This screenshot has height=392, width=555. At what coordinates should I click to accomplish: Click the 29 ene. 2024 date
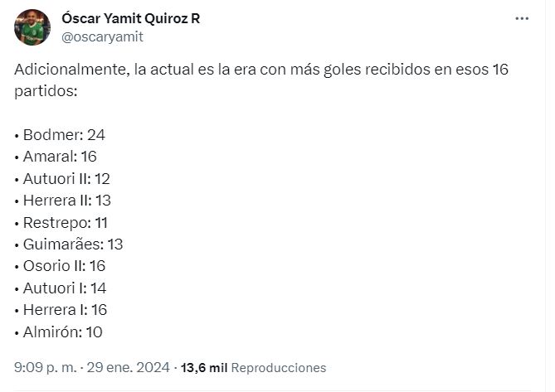(132, 367)
